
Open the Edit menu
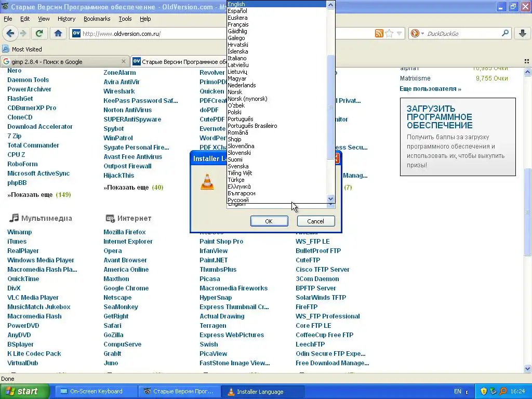click(x=25, y=19)
